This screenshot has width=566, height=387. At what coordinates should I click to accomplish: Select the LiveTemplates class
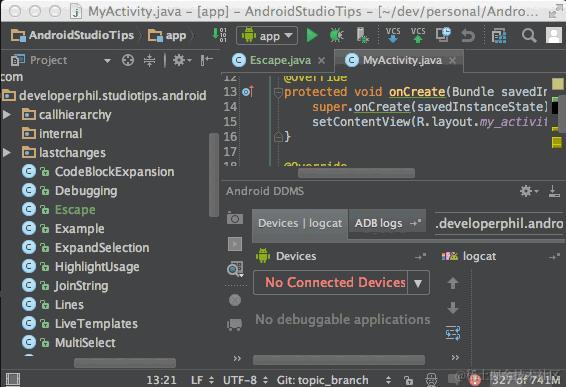96,324
